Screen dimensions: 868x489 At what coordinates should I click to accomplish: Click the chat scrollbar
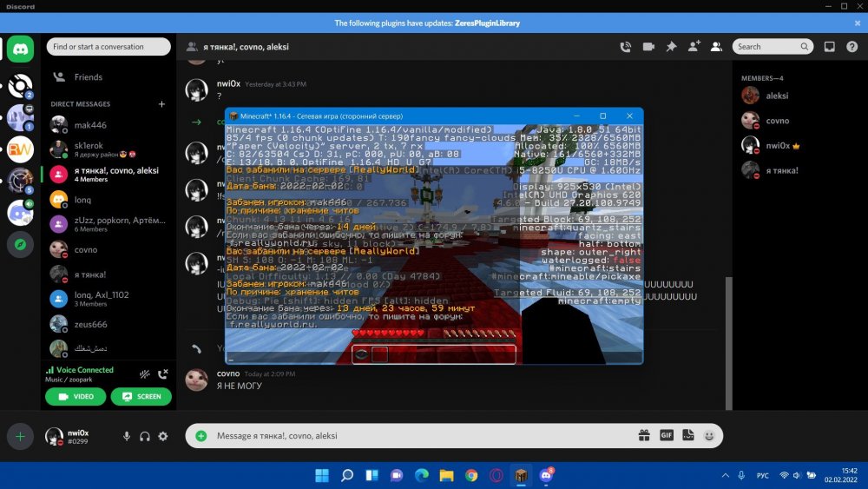tap(729, 343)
